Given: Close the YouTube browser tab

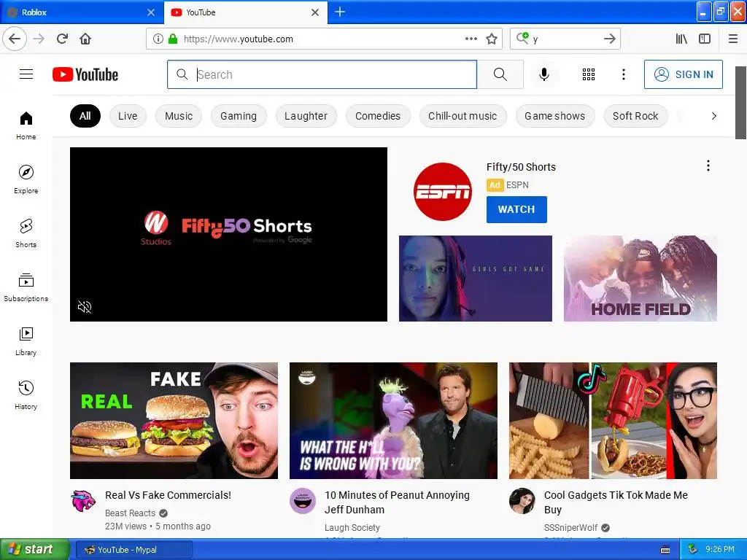Looking at the screenshot, I should coord(315,12).
